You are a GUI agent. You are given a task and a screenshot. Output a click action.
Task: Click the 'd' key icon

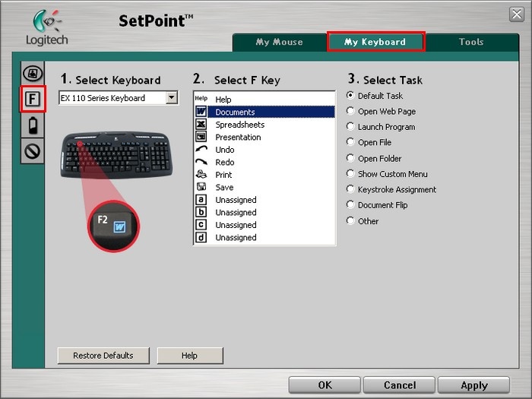click(201, 237)
